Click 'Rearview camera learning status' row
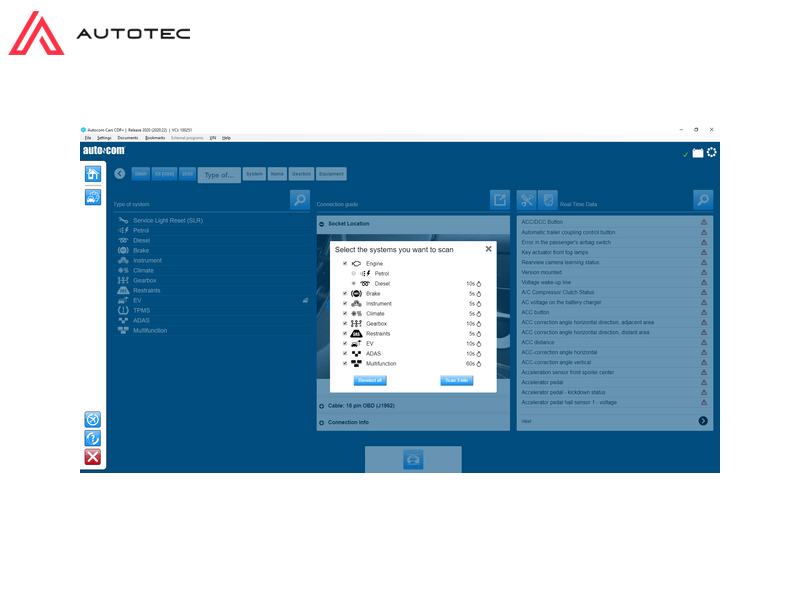This screenshot has height=600, width=800. click(614, 262)
